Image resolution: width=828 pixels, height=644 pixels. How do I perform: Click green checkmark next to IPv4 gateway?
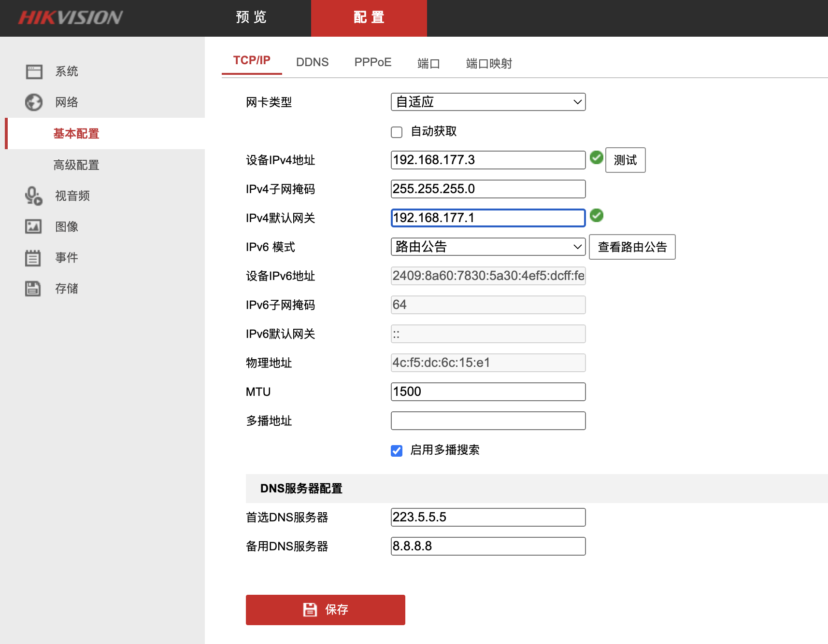tap(597, 215)
